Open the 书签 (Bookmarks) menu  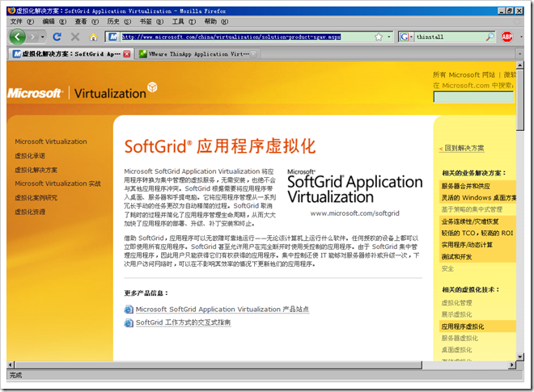pos(151,22)
